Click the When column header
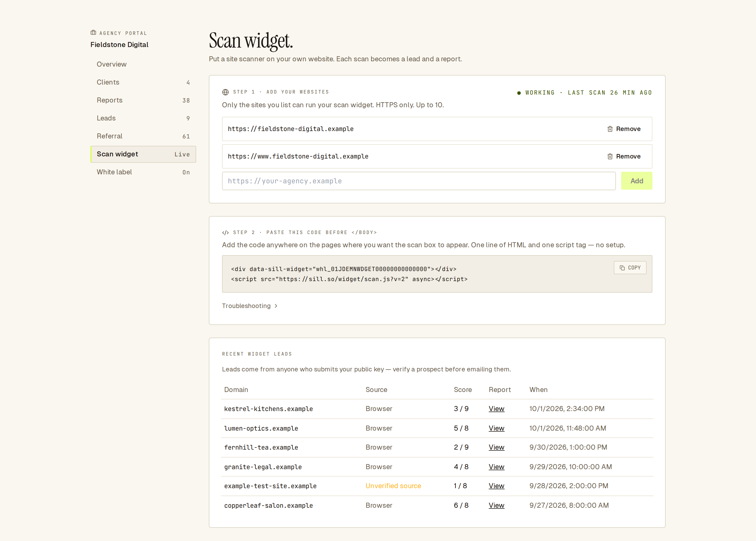Viewport: 756px width, 541px height. click(x=538, y=390)
